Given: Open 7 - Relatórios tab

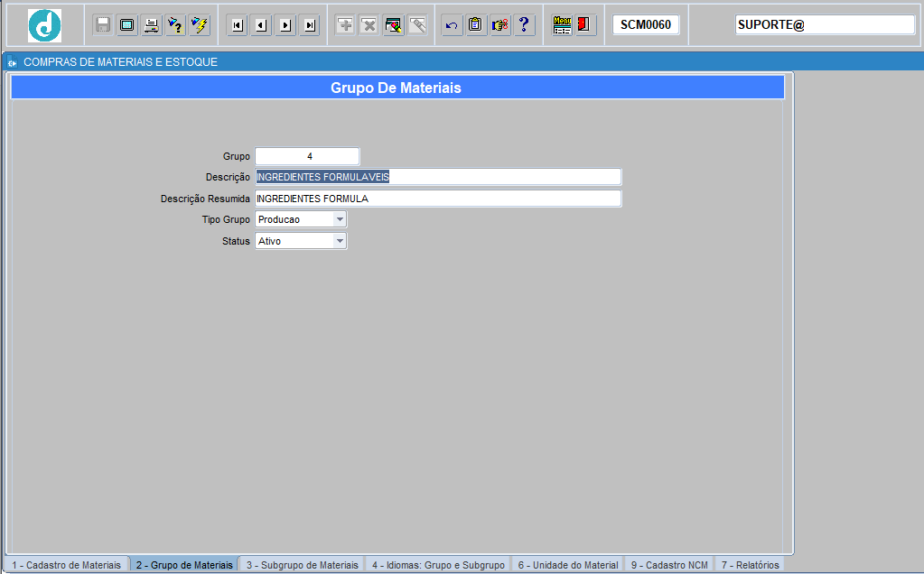Looking at the screenshot, I should coord(751,565).
